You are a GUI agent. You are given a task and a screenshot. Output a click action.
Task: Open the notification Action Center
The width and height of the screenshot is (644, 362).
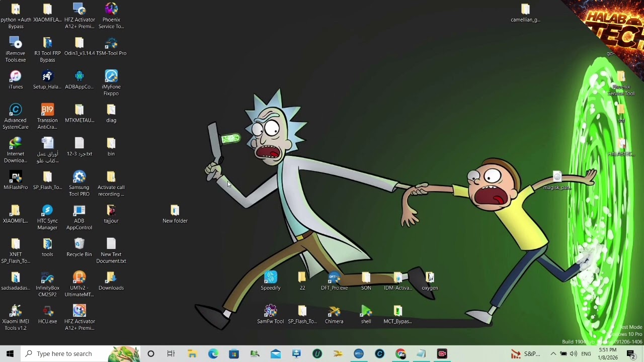pyautogui.click(x=631, y=353)
